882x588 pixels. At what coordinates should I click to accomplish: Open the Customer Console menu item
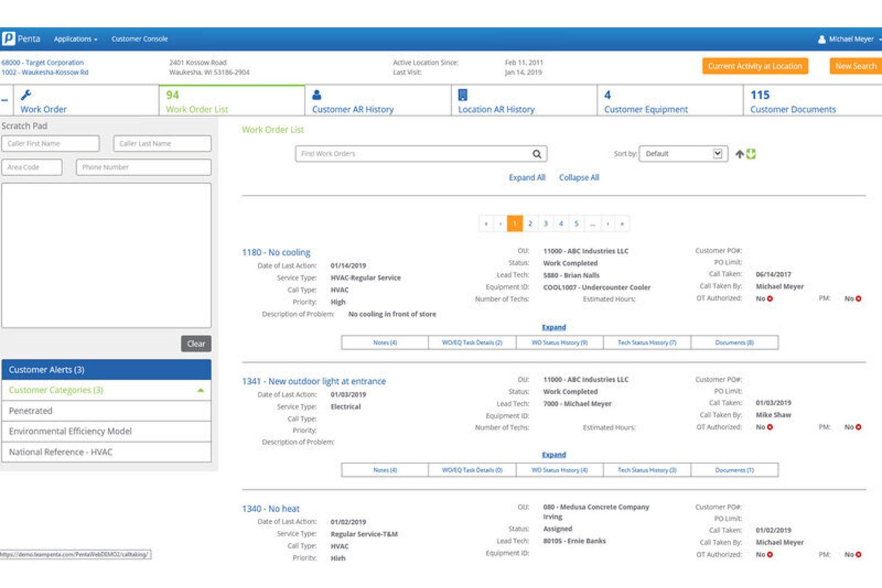pos(139,39)
